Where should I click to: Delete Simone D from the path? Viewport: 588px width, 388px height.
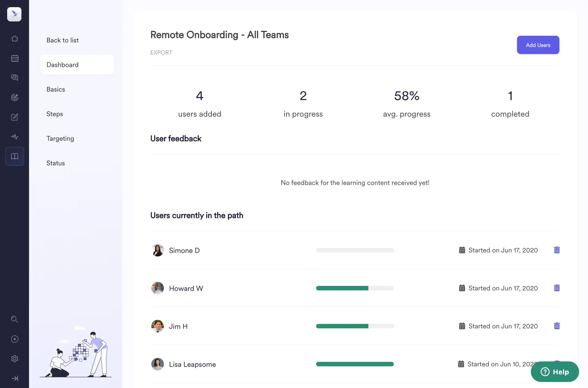click(557, 250)
